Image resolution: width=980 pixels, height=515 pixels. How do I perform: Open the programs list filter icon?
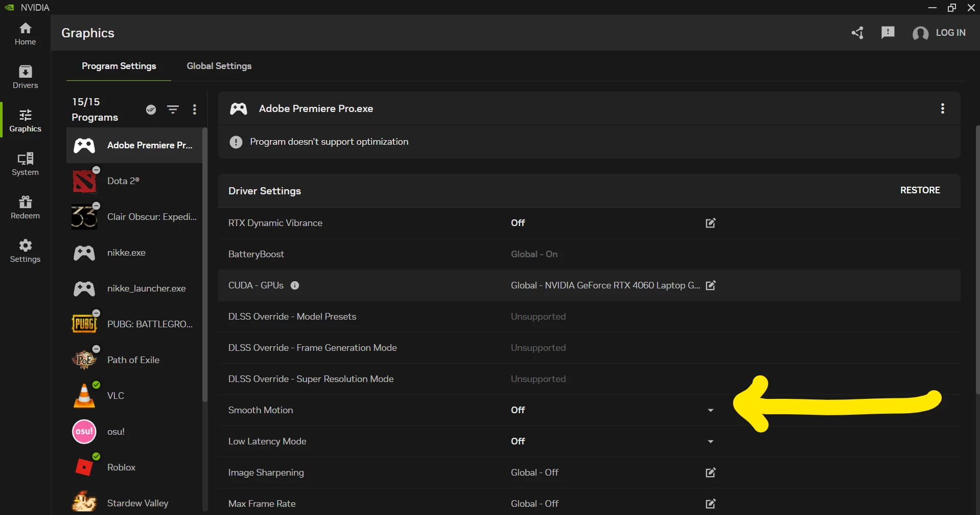tap(173, 109)
